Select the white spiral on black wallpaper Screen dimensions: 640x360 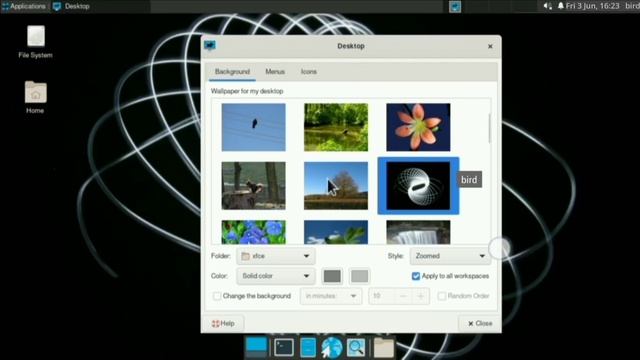click(x=418, y=186)
